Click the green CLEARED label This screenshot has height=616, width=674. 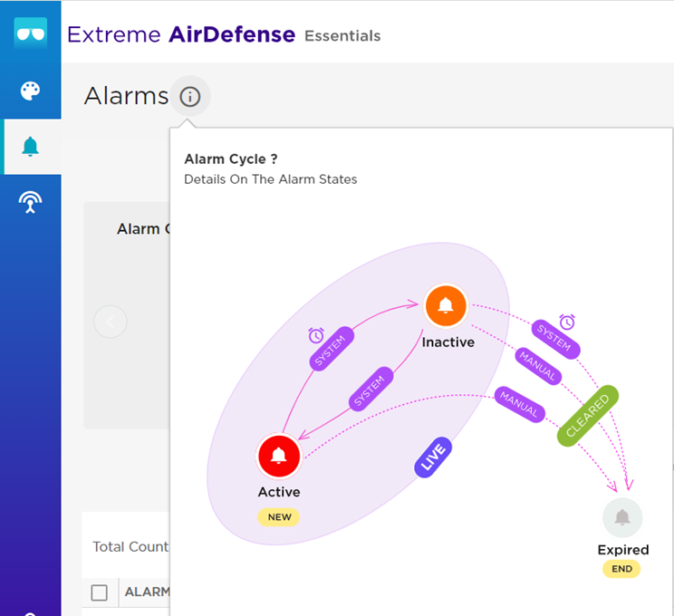point(587,418)
